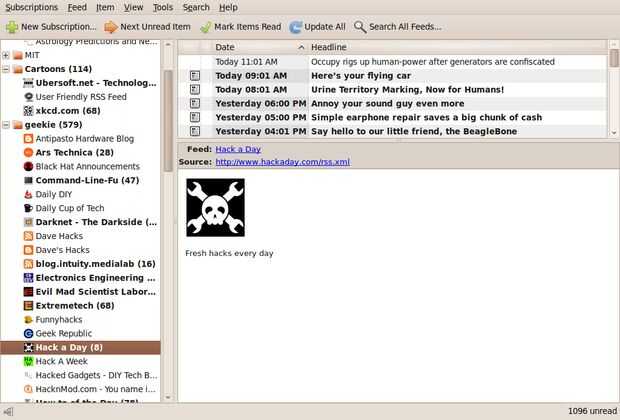Select 'Simple earphone repair saves' headline
The width and height of the screenshot is (620, 420).
point(427,117)
